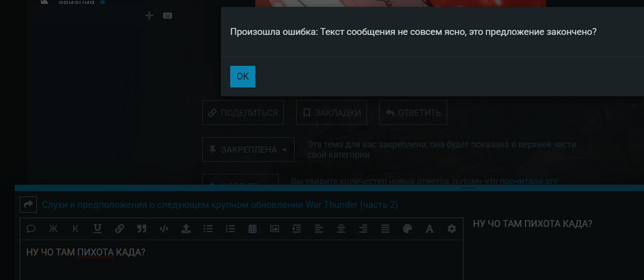644x280 pixels.
Task: Expand the ЗАКРЕПЛЕНА pinned dropdown
Action: tap(249, 149)
